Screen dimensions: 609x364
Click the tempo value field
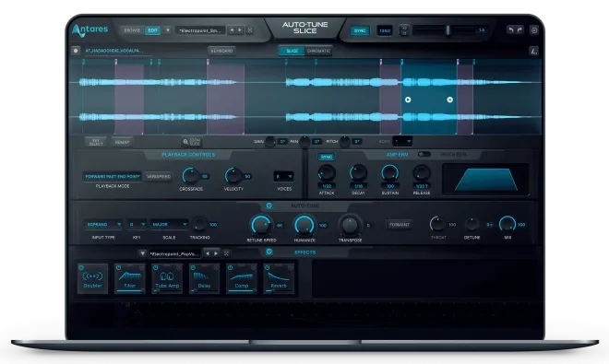coord(385,30)
